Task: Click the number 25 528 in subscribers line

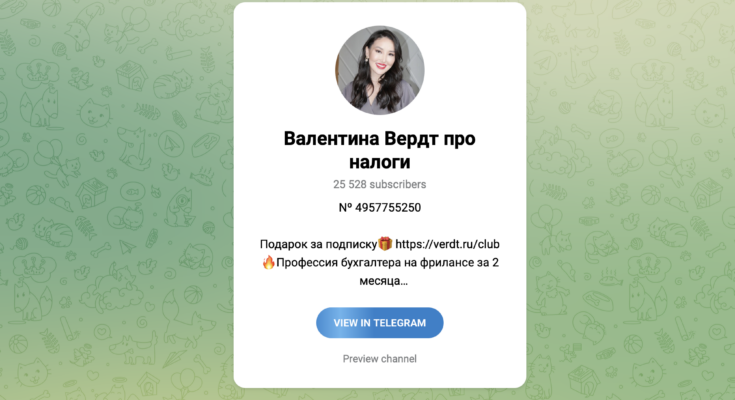Action: (x=350, y=184)
